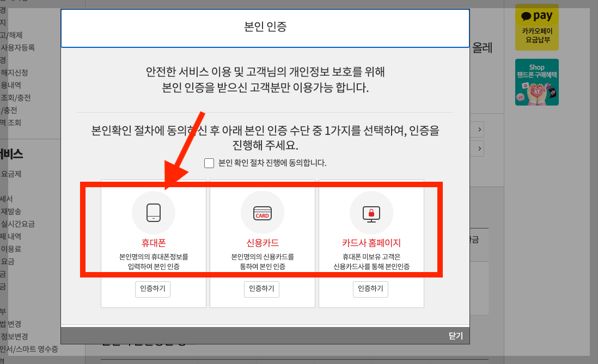
Task: Check 본인 확인 절차 진행에 동의합니다 checkbox
Action: coord(209,163)
